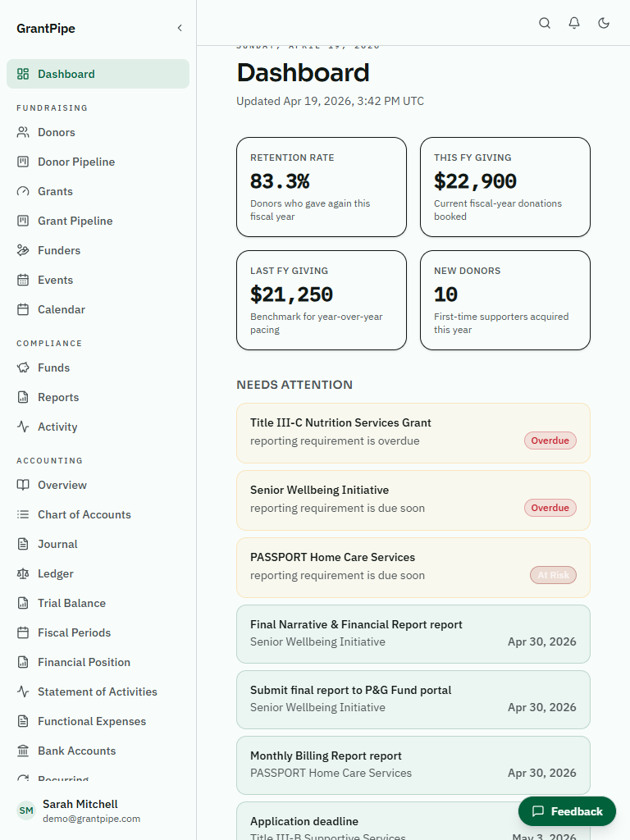Viewport: 630px width, 840px height.
Task: Click the Calendar icon in sidebar
Action: pos(23,309)
